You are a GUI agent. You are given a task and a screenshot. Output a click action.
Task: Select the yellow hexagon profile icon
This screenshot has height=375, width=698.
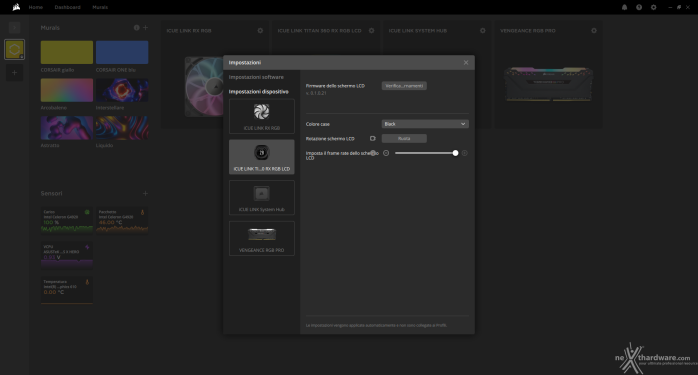14,49
